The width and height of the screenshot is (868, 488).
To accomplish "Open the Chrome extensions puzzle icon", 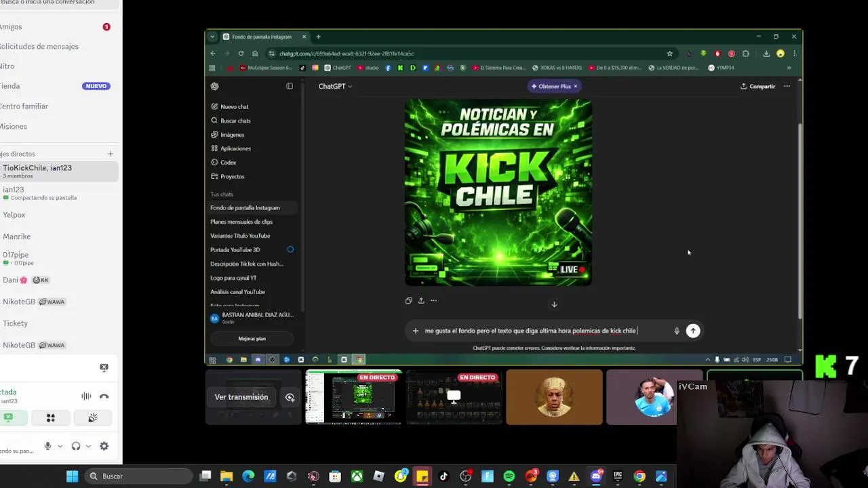I will pyautogui.click(x=745, y=54).
